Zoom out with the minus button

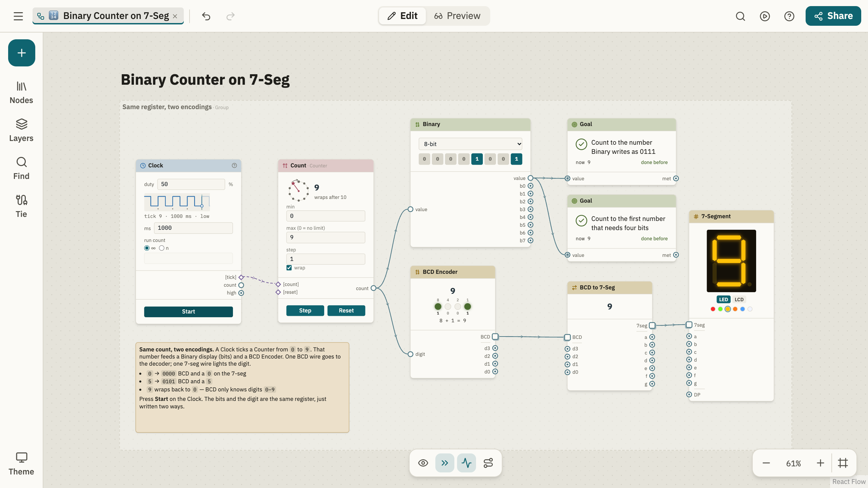pyautogui.click(x=766, y=463)
